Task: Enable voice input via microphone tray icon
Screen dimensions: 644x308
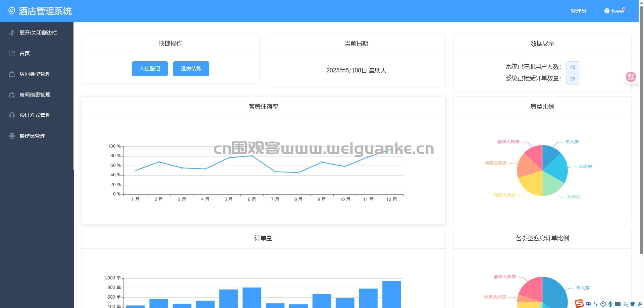Action: [x=611, y=304]
